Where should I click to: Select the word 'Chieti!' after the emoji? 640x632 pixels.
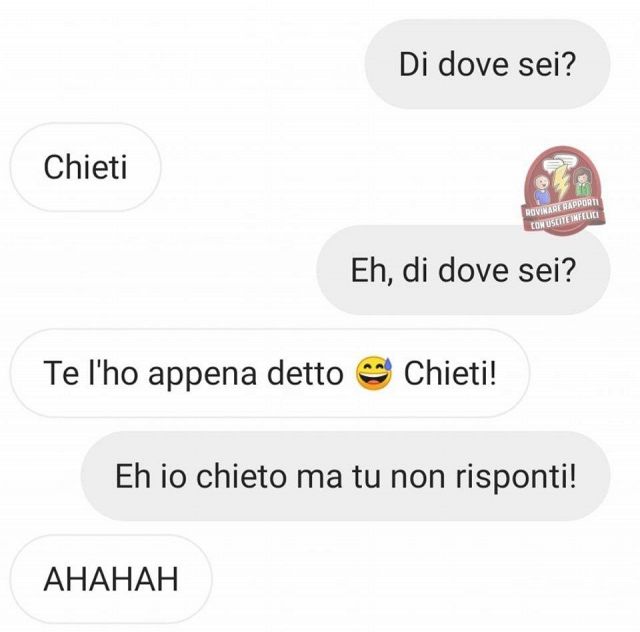pos(450,373)
